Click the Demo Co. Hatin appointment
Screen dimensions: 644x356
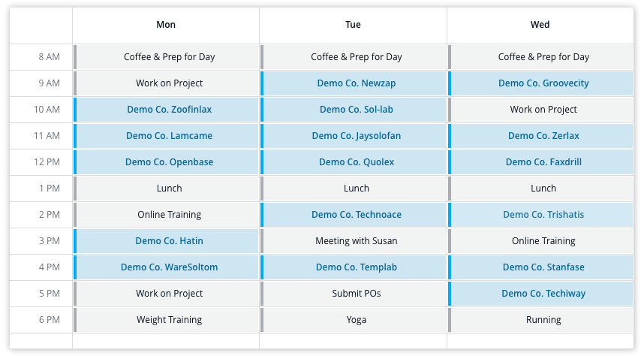point(169,241)
